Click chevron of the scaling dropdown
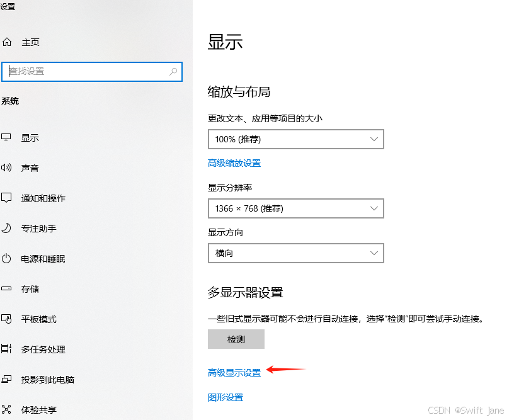Screen dimensions: 514x420 click(374, 139)
